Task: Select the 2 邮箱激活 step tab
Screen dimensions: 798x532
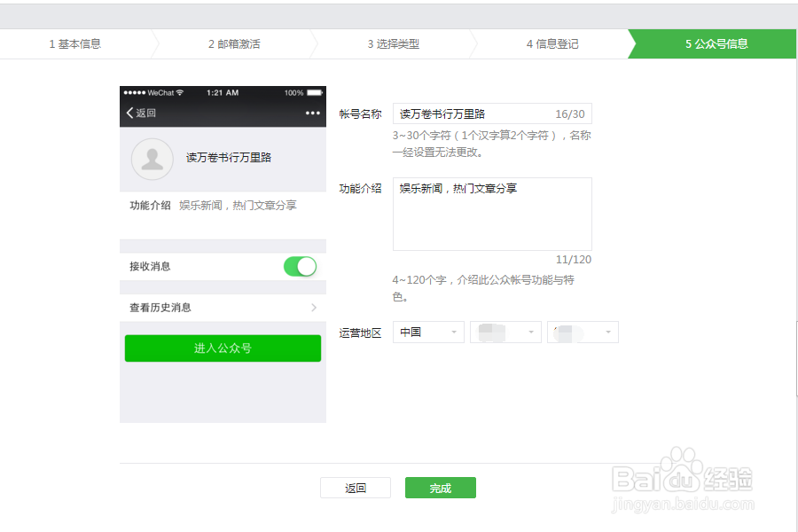Action: point(235,43)
